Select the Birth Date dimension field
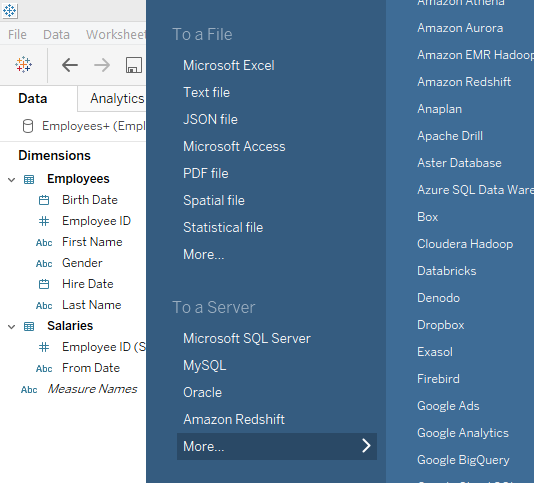This screenshot has width=534, height=483. (x=90, y=200)
